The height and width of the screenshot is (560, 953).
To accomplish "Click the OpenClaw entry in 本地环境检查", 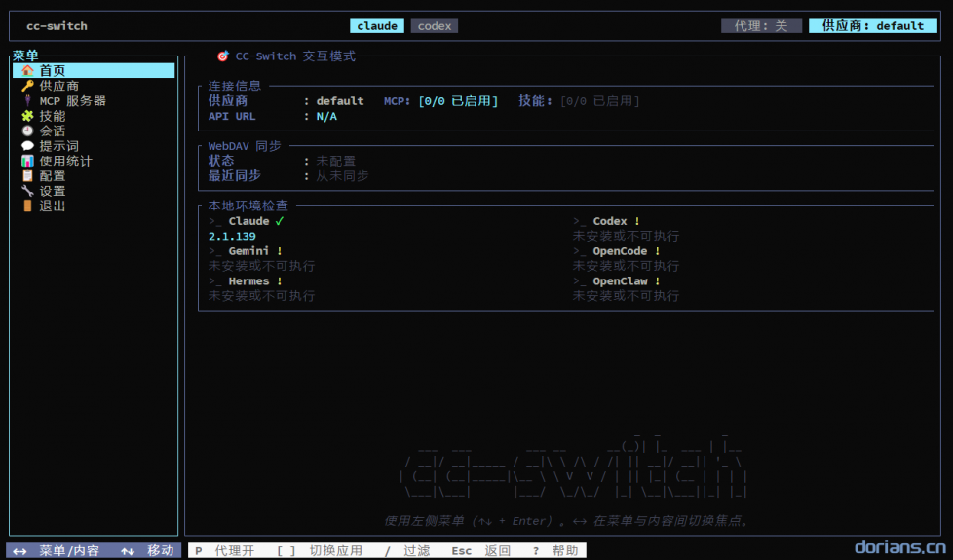I will pyautogui.click(x=616, y=281).
